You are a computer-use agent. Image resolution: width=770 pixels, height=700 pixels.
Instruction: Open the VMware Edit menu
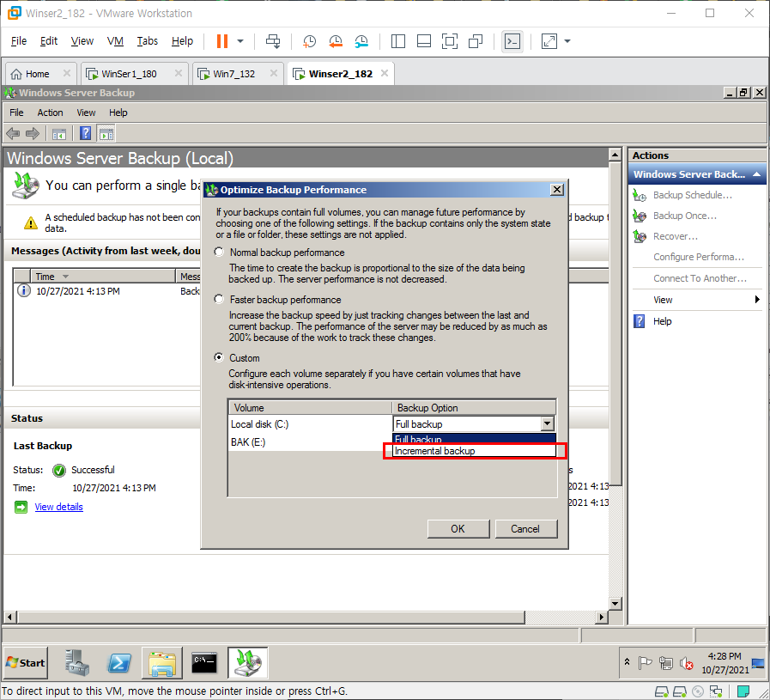click(x=49, y=41)
